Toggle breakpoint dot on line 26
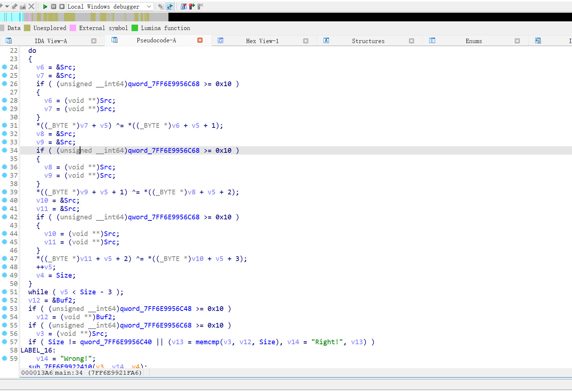 4,84
